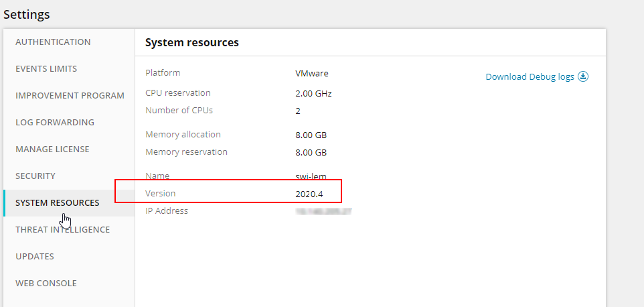Click the Settings page title
644x307 pixels.
27,13
